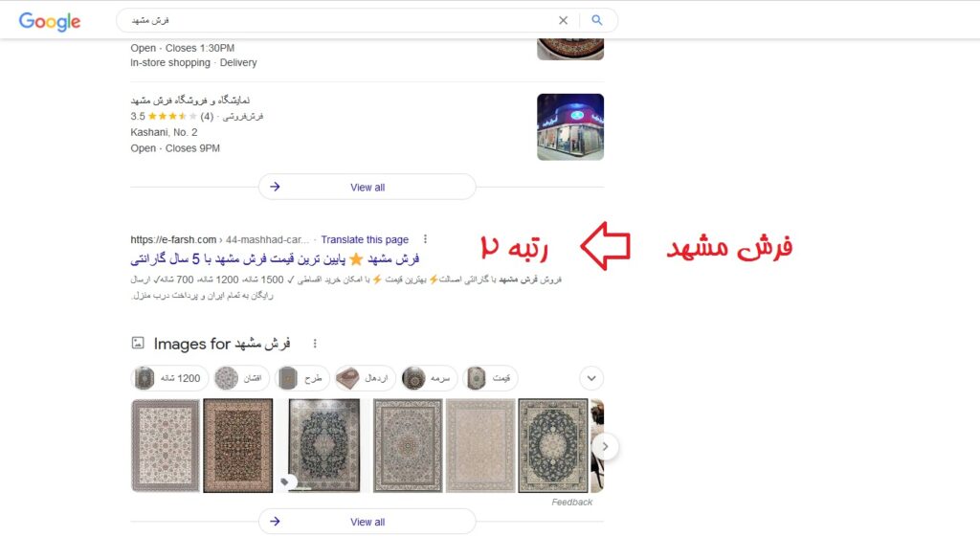Select the افشان image filter chip
The height and width of the screenshot is (559, 980).
coord(240,378)
